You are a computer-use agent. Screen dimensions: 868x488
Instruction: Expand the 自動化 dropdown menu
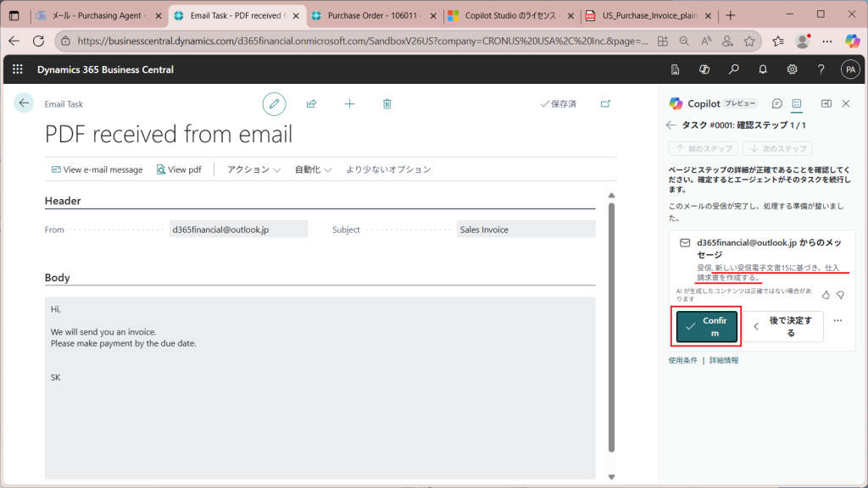pyautogui.click(x=313, y=169)
